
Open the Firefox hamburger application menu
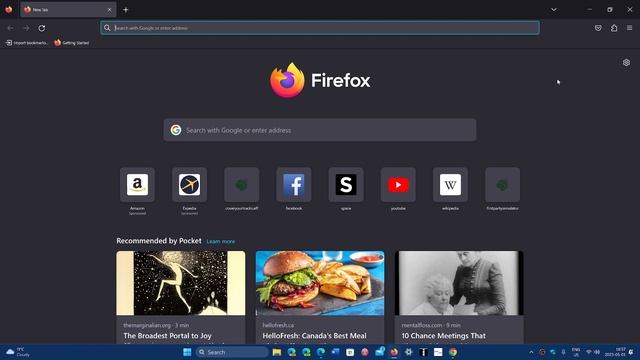pyautogui.click(x=630, y=28)
